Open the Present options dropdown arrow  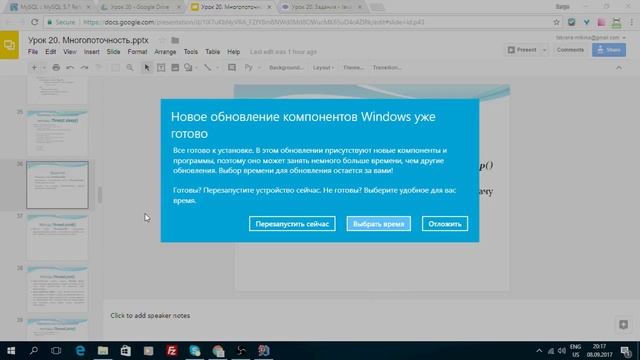coord(544,50)
